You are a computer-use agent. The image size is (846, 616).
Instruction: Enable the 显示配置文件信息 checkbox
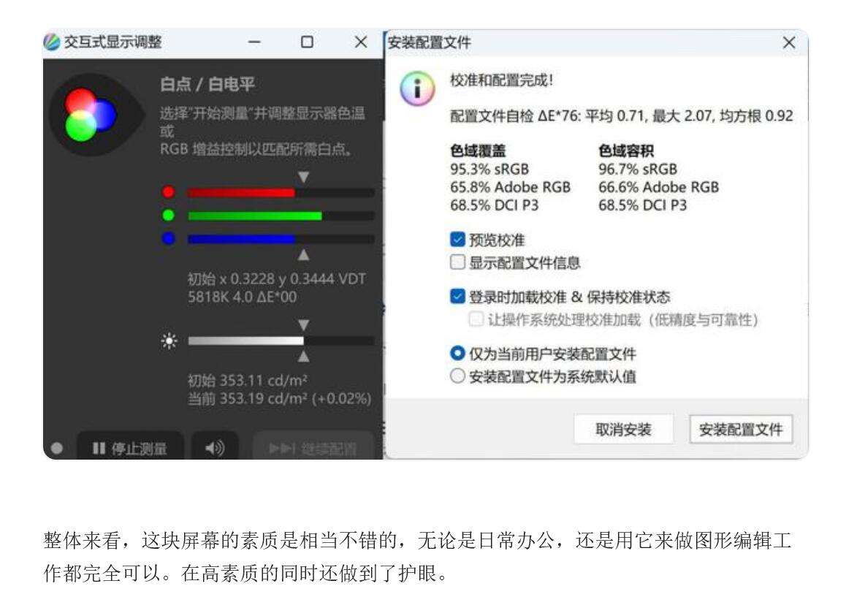click(457, 262)
